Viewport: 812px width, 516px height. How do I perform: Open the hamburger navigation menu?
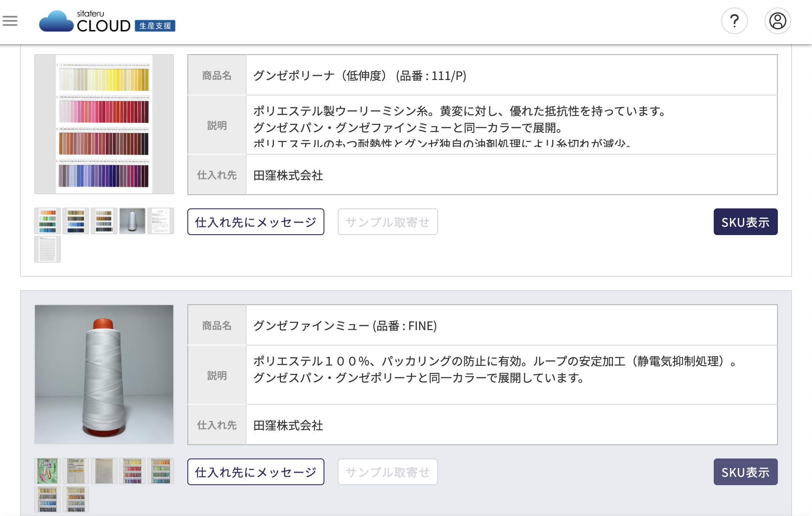[10, 21]
